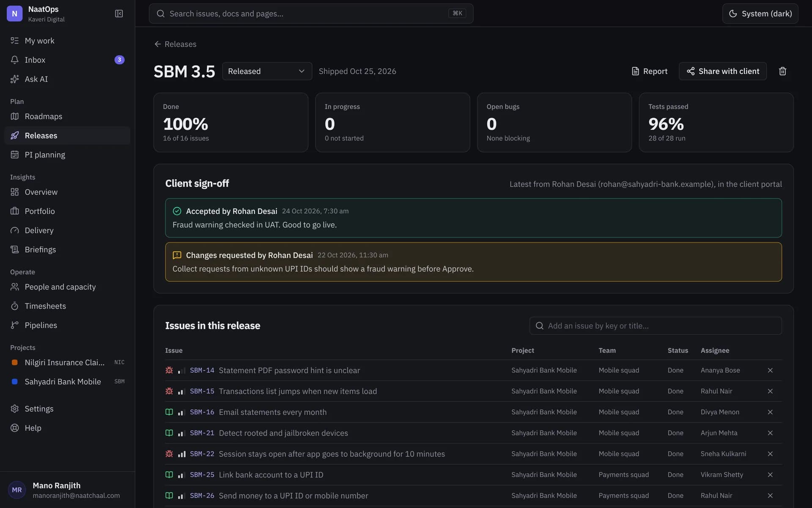The image size is (812, 508).
Task: Open issue SBM-25 link
Action: point(202,475)
